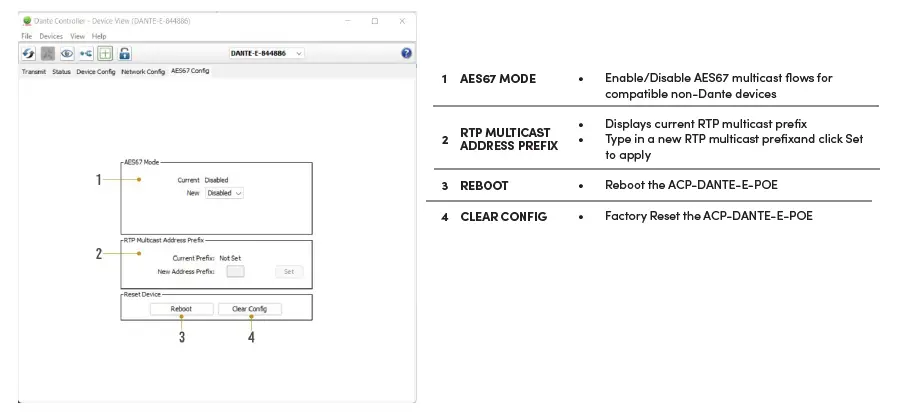
Task: Open the New AES67 mode dropdown
Action: click(224, 193)
